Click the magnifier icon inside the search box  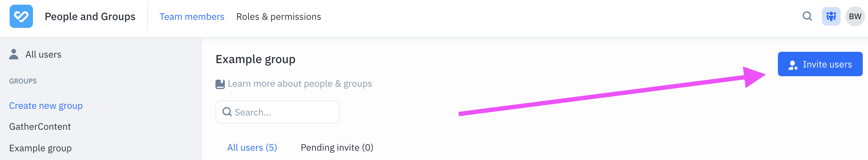227,112
